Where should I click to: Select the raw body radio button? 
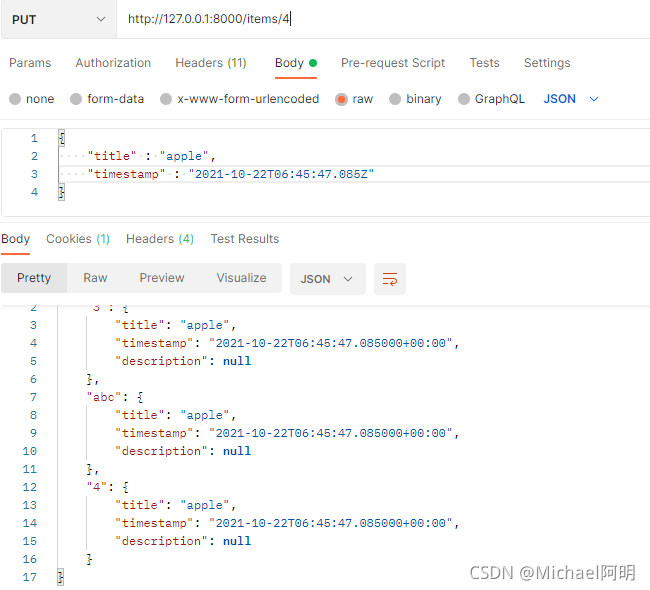[x=342, y=99]
